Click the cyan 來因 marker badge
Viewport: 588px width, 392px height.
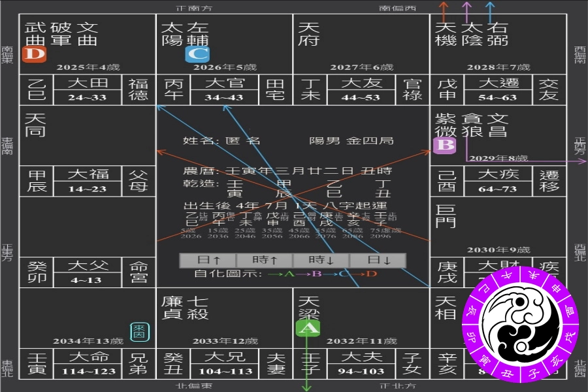(140, 331)
